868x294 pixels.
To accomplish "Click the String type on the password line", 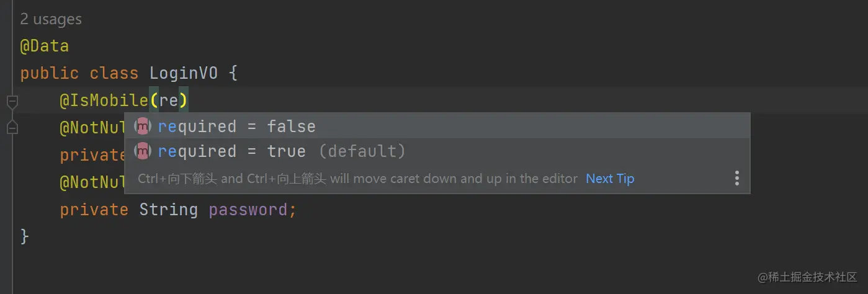I will pos(168,210).
